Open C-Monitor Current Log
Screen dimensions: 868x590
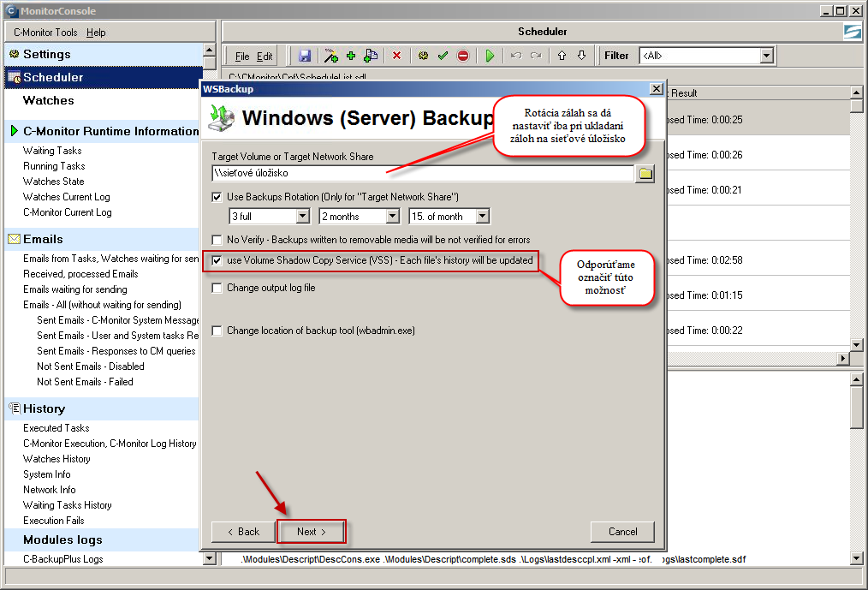pyautogui.click(x=68, y=212)
